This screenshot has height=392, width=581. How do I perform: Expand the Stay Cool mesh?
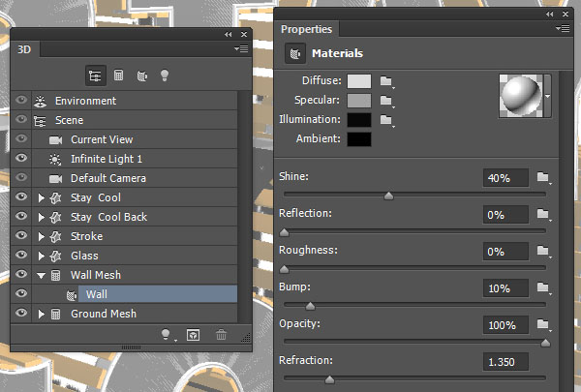pos(42,198)
